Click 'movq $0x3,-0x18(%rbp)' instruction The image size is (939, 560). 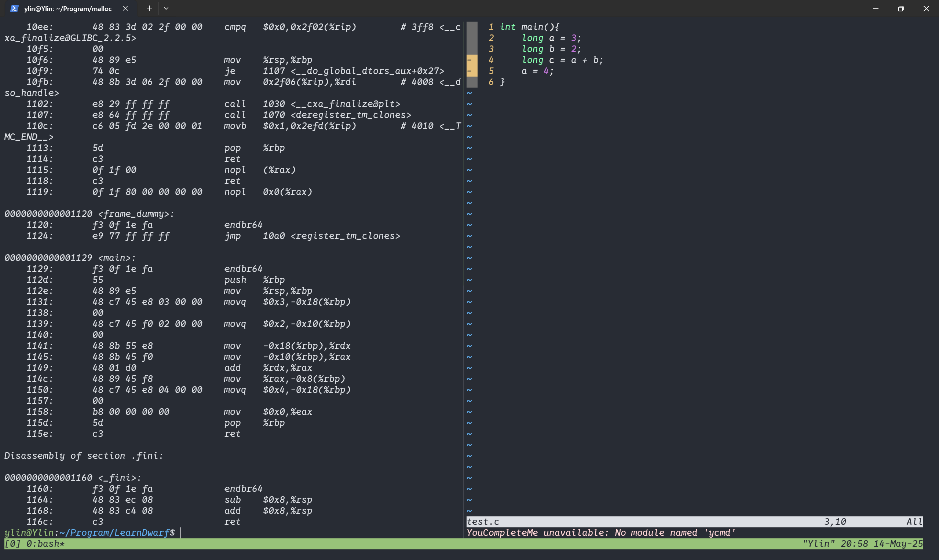point(287,302)
